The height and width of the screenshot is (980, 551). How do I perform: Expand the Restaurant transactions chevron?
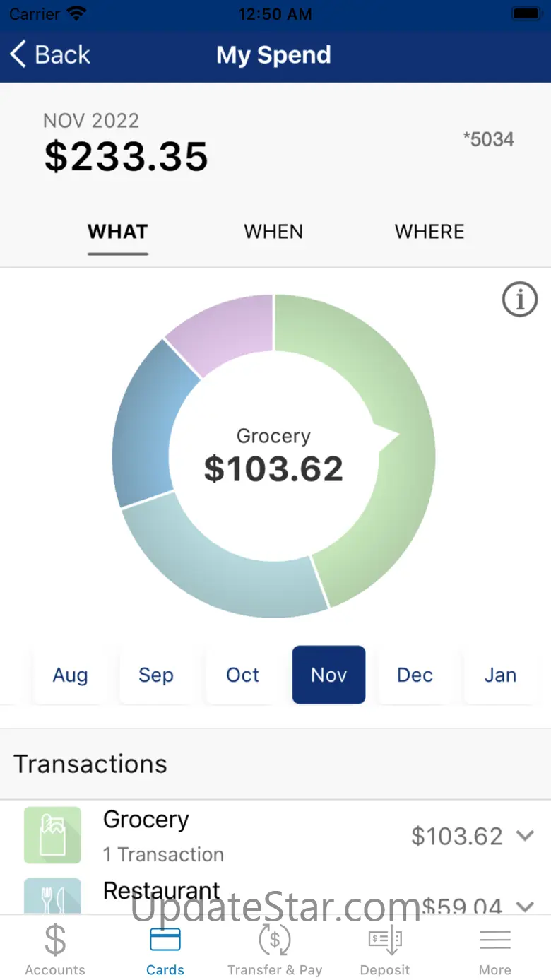(525, 905)
